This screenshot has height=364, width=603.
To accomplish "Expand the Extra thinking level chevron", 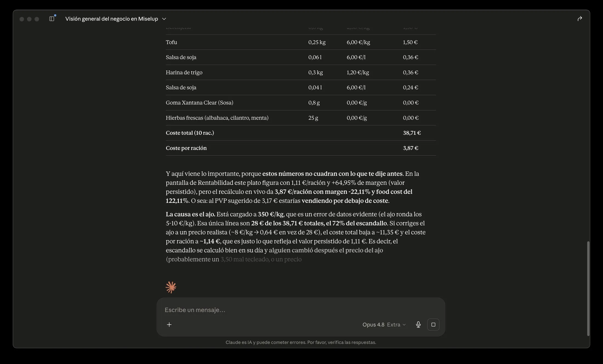I will pos(404,325).
